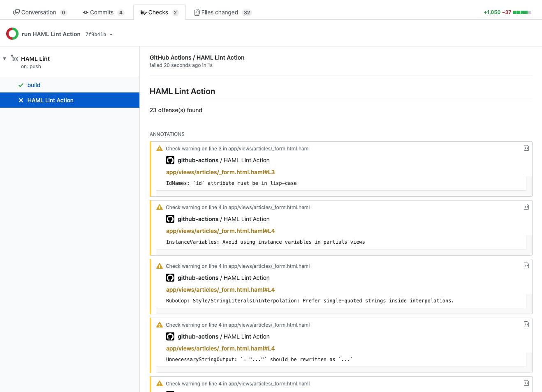Click the 'failed 20 seconds ago in 1s' text
Image resolution: width=542 pixels, height=392 pixels.
pyautogui.click(x=181, y=65)
